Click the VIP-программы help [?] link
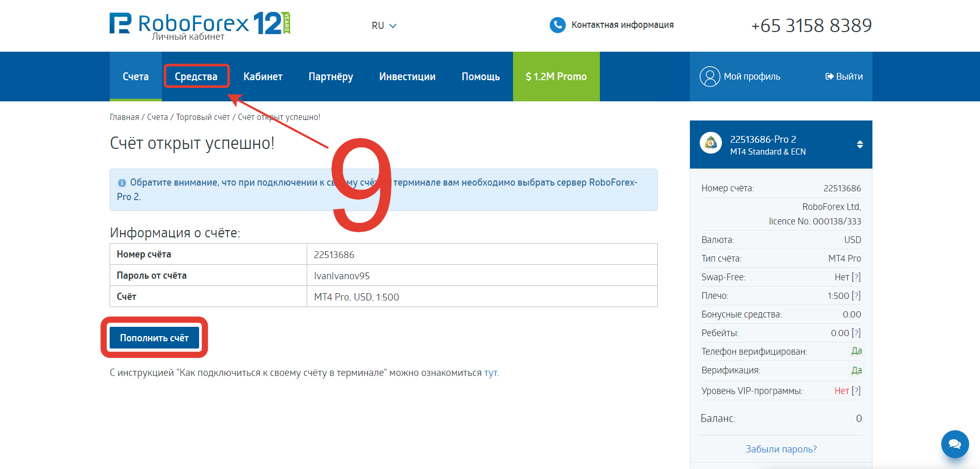 tap(856, 391)
